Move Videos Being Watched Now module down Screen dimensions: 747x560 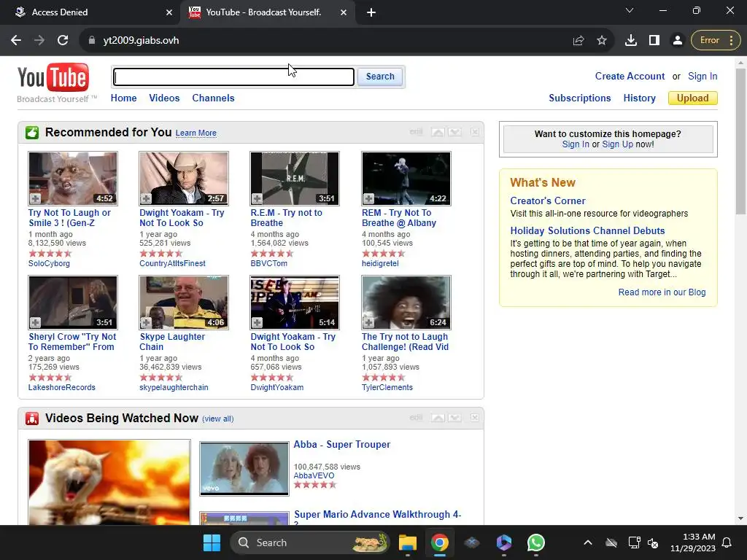tap(455, 418)
